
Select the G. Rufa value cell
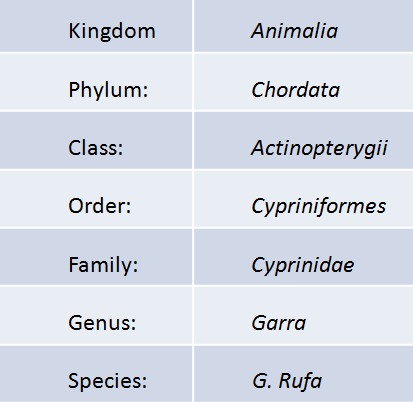[303, 374]
